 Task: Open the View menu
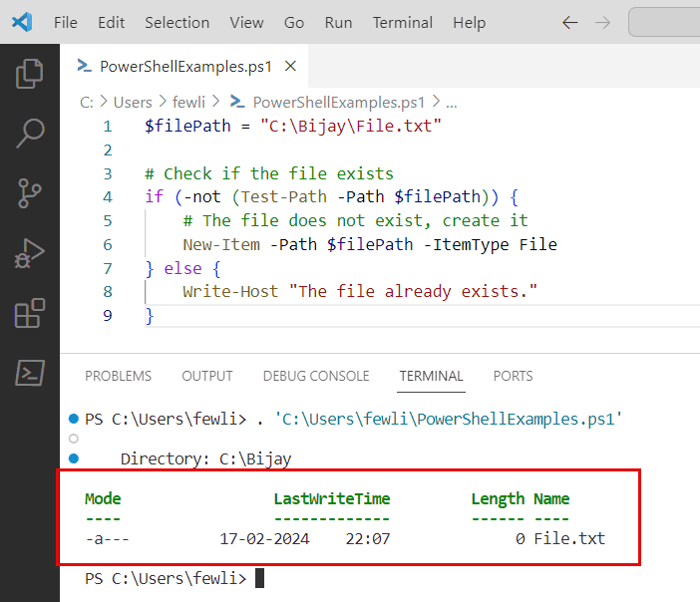point(246,22)
